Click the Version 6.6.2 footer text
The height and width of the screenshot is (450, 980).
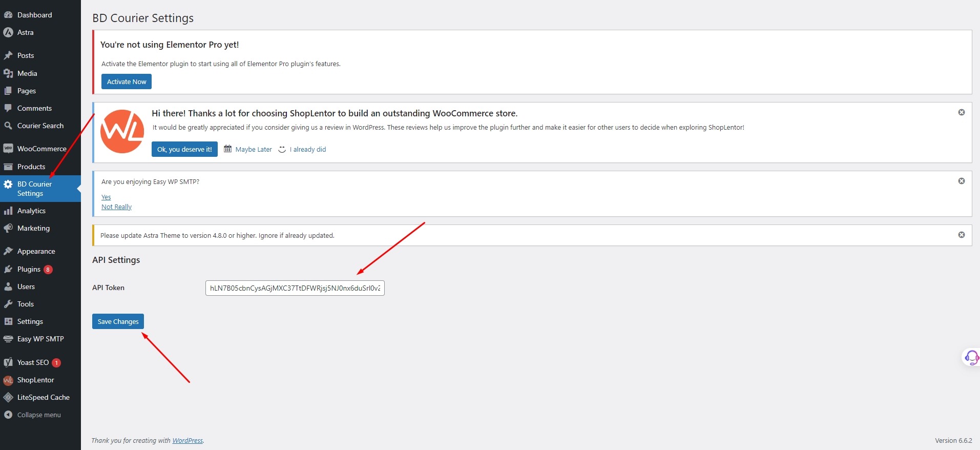pyautogui.click(x=953, y=440)
